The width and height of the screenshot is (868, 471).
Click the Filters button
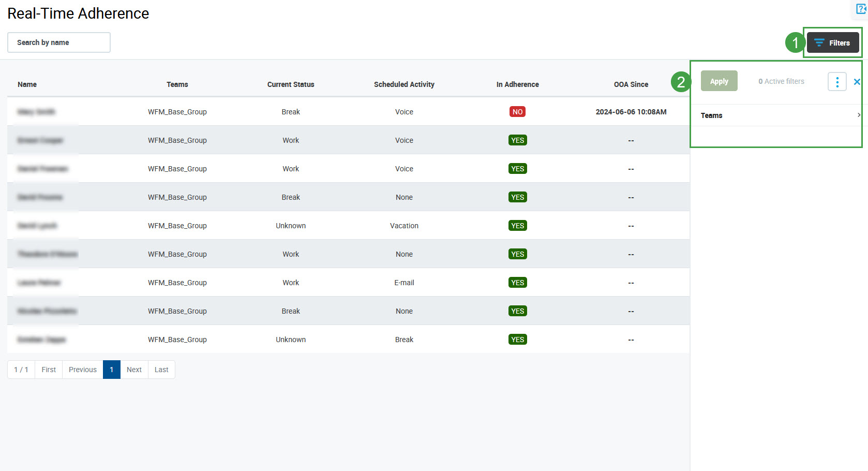pos(832,43)
